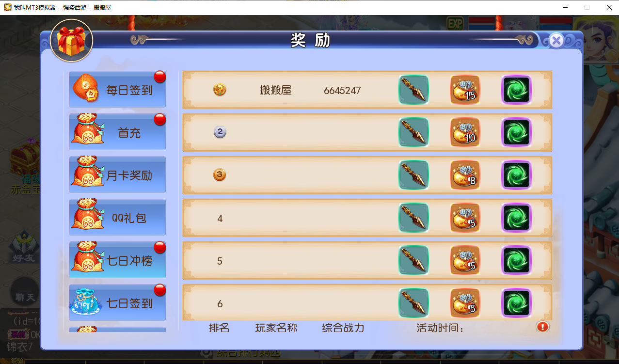Click the red exclamation info icon
The width and height of the screenshot is (619, 364).
(542, 327)
